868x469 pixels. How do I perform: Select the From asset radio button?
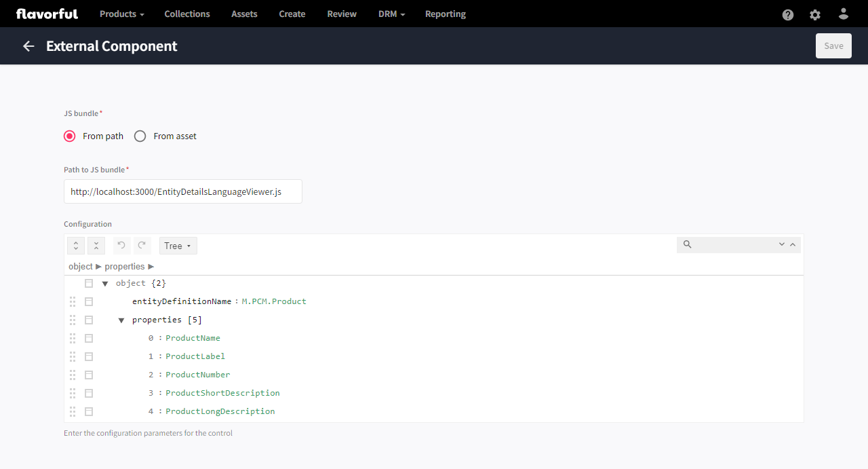click(140, 136)
